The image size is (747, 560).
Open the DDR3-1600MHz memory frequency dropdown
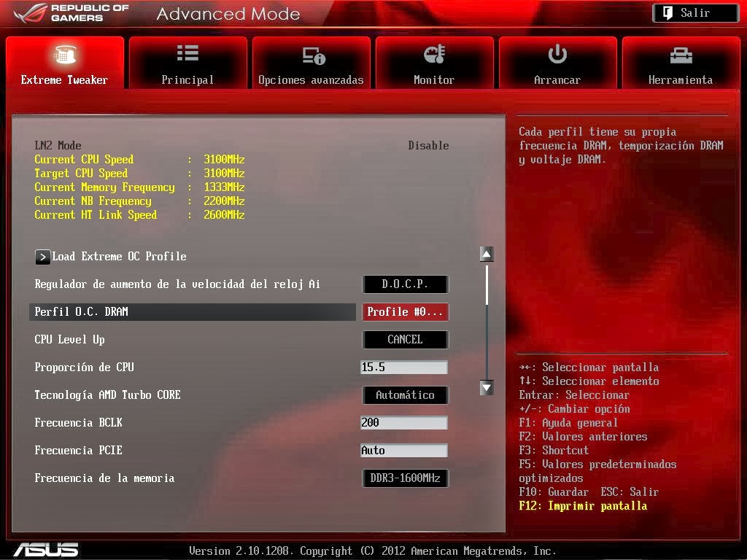406,478
